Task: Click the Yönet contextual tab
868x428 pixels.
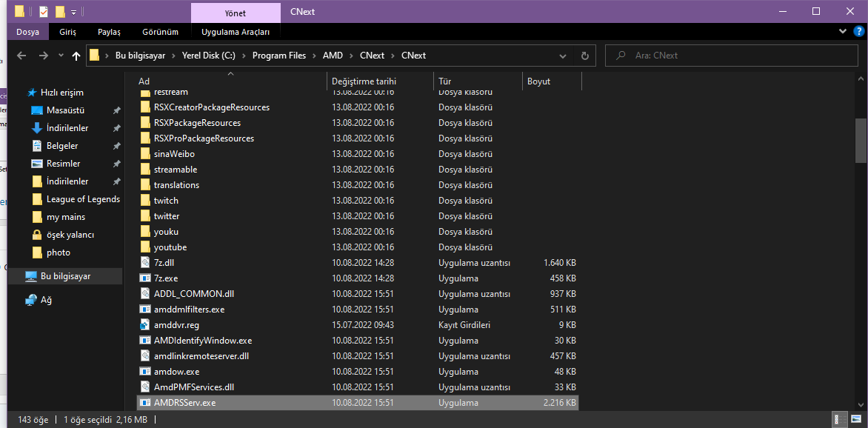Action: (x=236, y=13)
